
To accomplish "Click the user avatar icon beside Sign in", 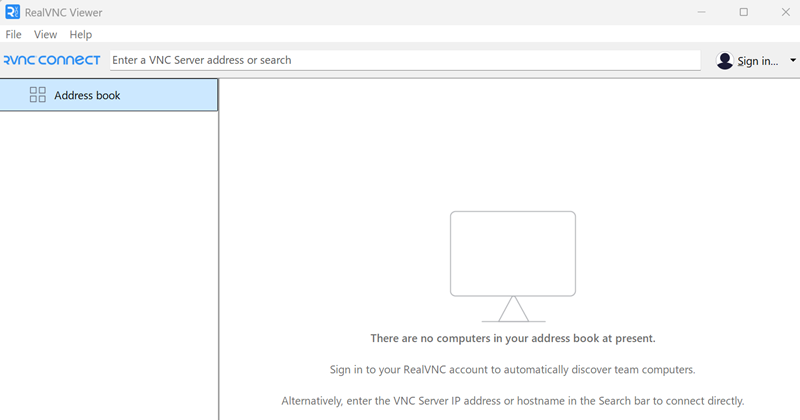I will point(724,61).
